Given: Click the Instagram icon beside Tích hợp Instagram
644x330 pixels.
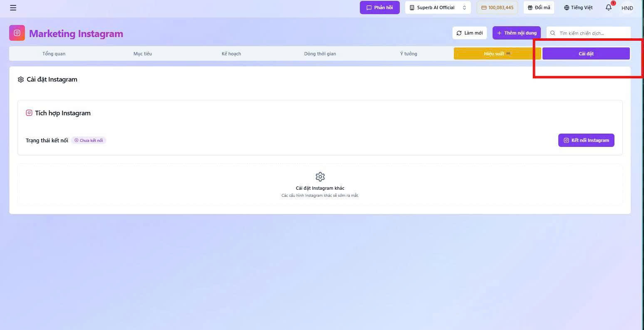Looking at the screenshot, I should point(29,113).
